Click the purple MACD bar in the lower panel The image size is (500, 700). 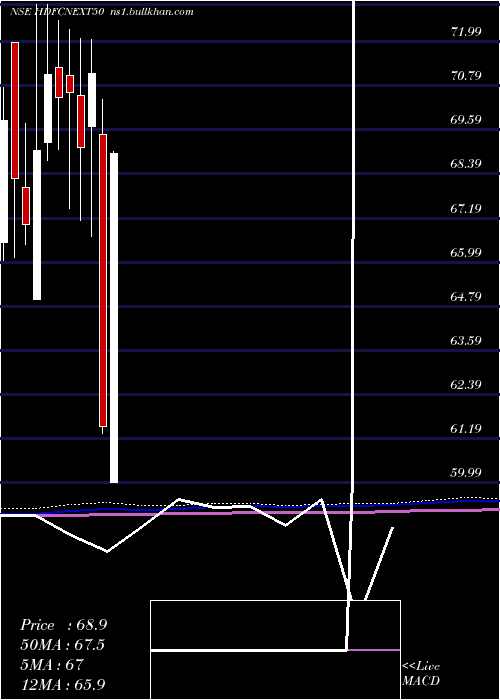(x=374, y=650)
